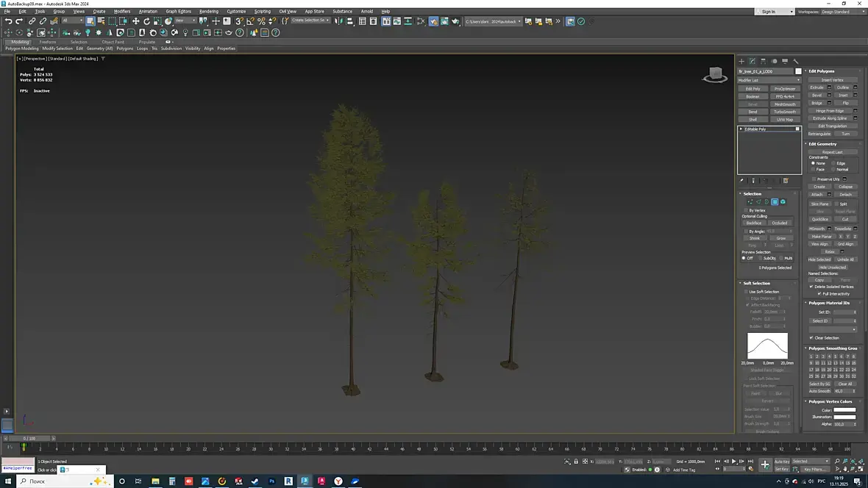Image resolution: width=868 pixels, height=488 pixels.
Task: Activate Polygon sub-object selection mode
Action: point(775,201)
